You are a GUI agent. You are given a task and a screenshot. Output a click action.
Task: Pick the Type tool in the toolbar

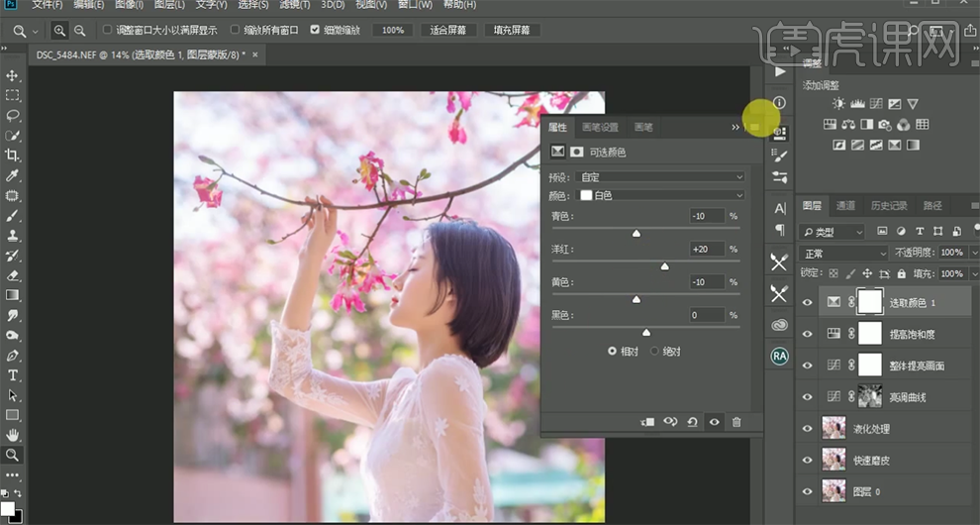click(13, 375)
